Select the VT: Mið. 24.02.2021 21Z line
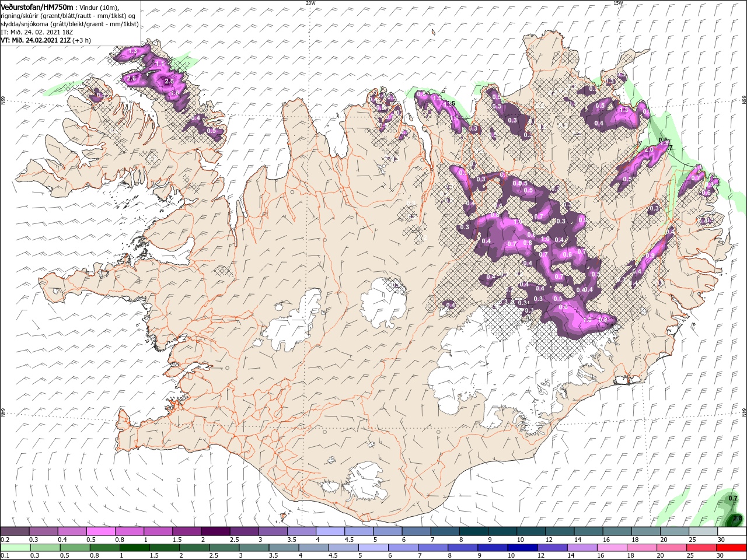This screenshot has height=560, width=747. 45,40
